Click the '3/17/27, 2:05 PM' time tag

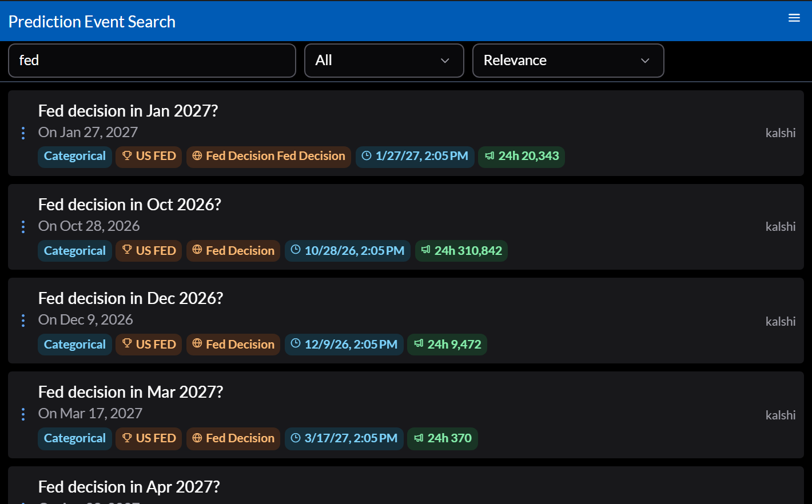[x=344, y=438]
